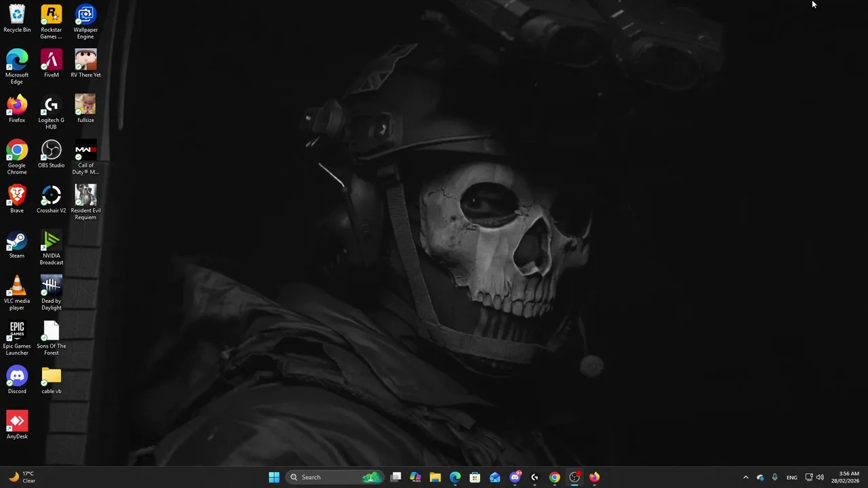Open the ENG language switcher
868x488 pixels.
point(792,477)
